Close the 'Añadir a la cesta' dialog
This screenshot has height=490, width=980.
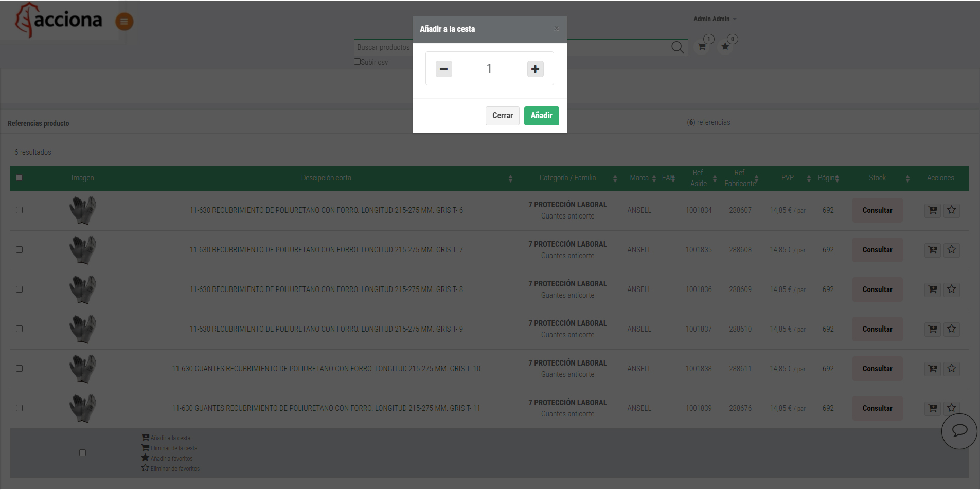(x=556, y=29)
